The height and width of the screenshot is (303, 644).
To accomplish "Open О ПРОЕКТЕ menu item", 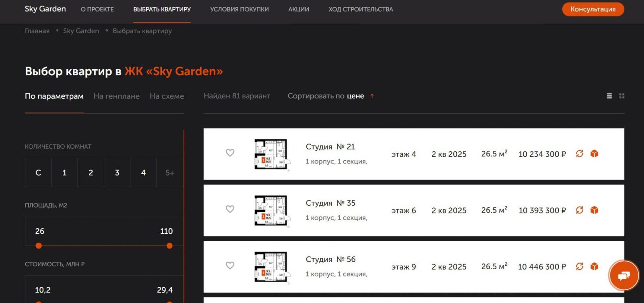I will [x=97, y=9].
